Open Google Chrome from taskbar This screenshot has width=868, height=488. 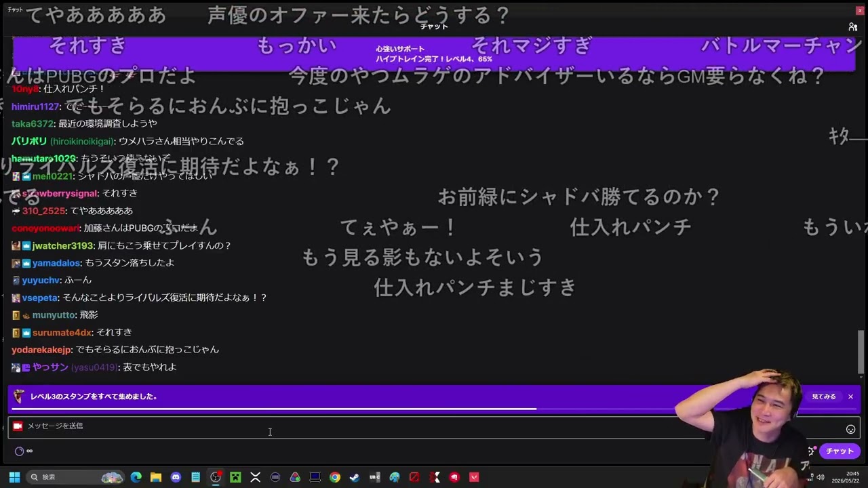[335, 477]
